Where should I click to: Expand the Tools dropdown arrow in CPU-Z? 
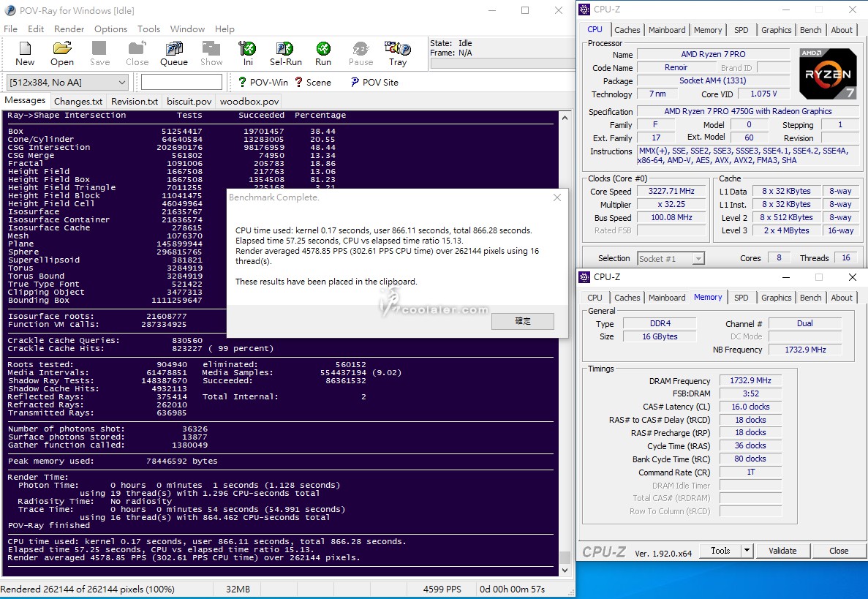coord(747,550)
